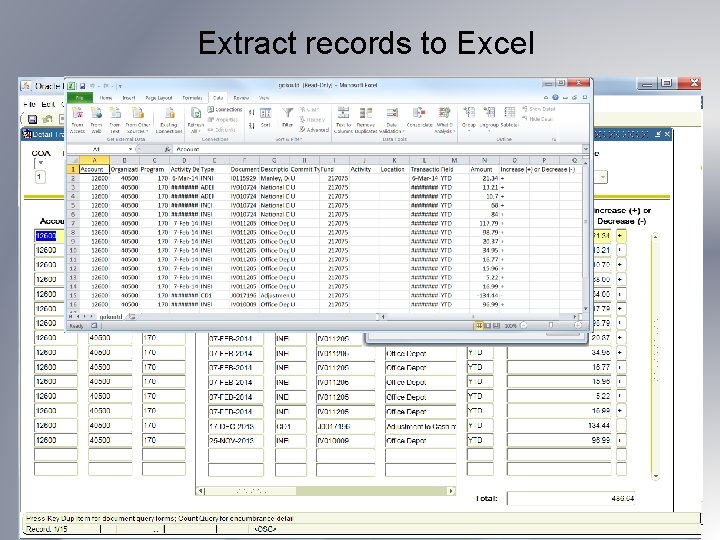Sort A to Z ascending
The height and width of the screenshot is (540, 720).
[252, 112]
